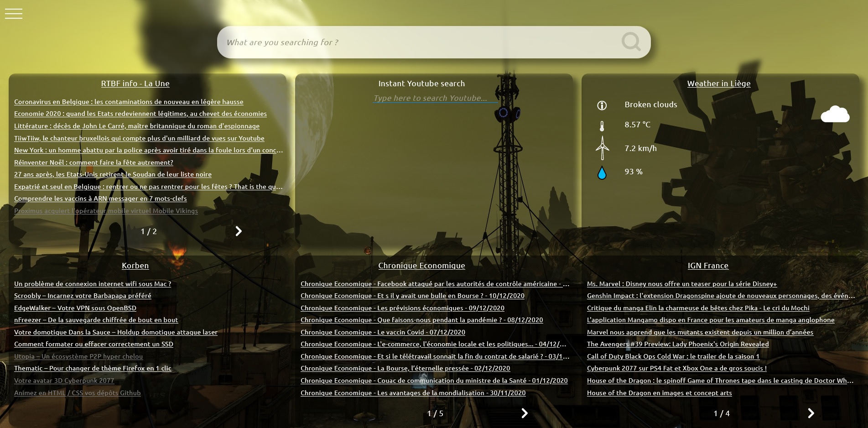The image size is (868, 428).
Task: Open the Utopia écosystème P2P article
Action: [78, 356]
